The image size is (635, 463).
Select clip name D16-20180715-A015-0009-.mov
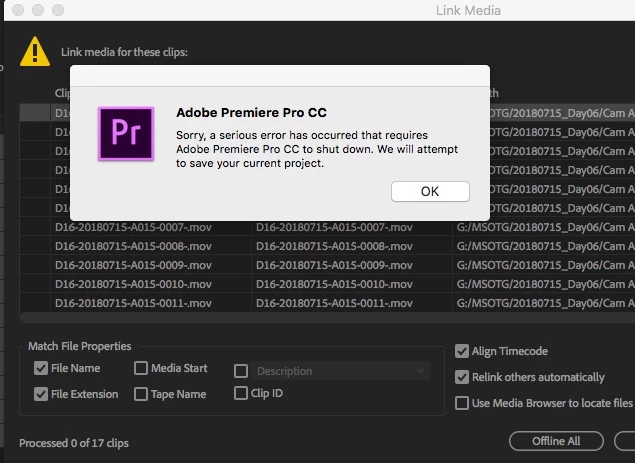[134, 265]
